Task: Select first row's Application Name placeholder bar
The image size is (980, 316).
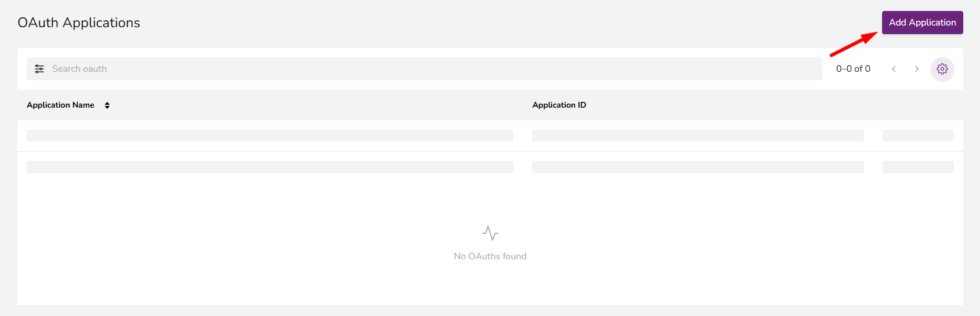Action: [270, 135]
